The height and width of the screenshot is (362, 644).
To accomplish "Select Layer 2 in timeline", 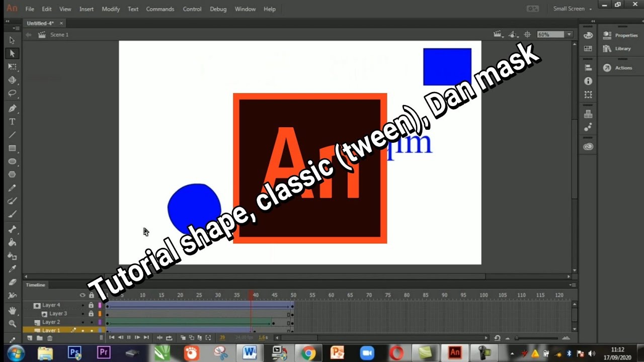I will (51, 322).
